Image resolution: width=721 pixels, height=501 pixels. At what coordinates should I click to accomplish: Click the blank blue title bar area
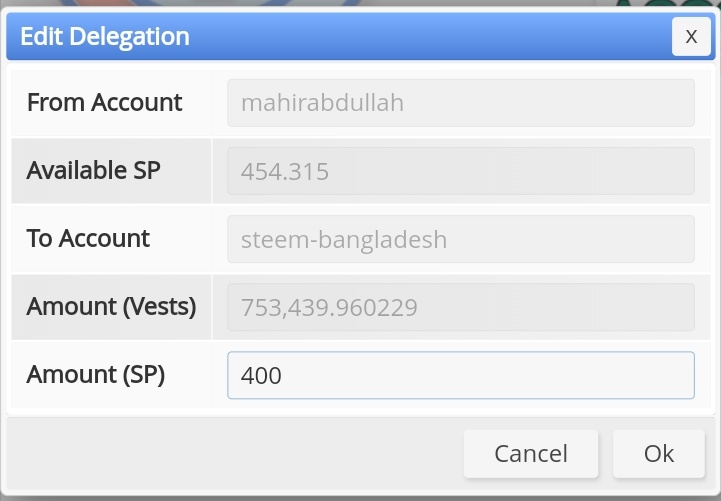click(x=430, y=37)
